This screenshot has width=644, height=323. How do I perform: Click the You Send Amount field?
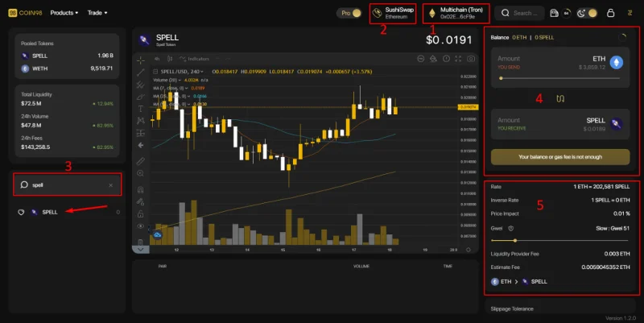point(509,59)
